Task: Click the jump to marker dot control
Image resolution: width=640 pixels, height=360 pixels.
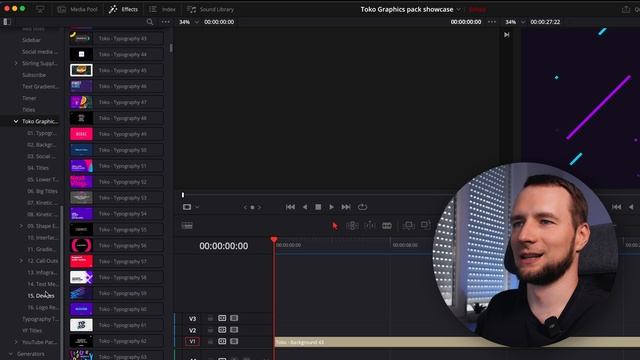Action: tap(252, 207)
